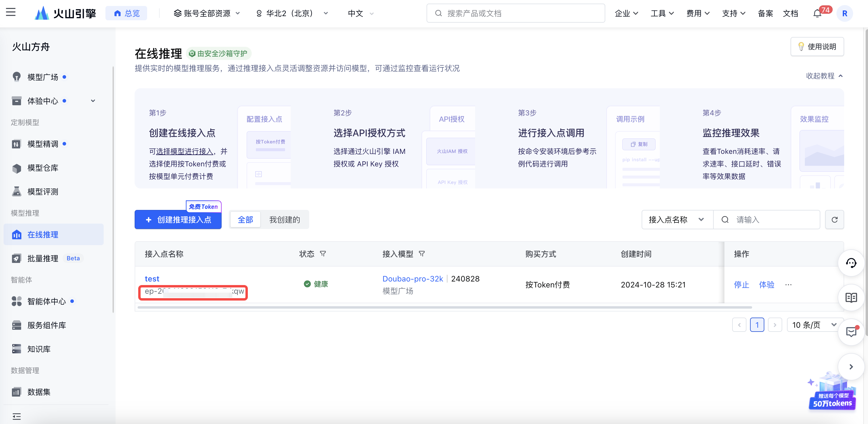Viewport: 868px width, 424px height.
Task: Select the 我创建的 filter tab
Action: (284, 220)
